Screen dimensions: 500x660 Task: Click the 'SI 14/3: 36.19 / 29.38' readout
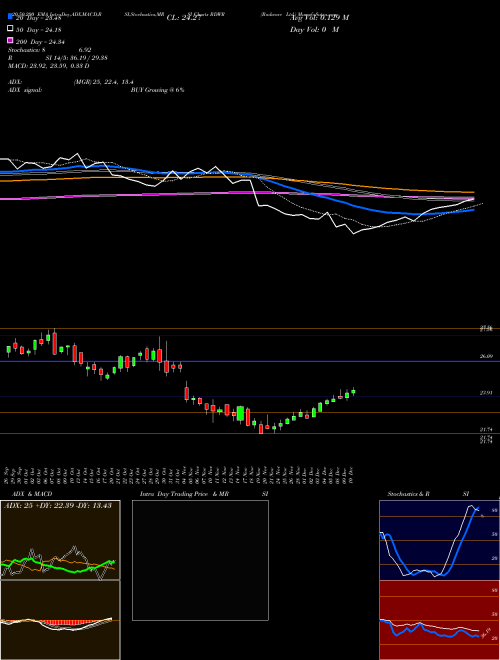pyautogui.click(x=77, y=58)
